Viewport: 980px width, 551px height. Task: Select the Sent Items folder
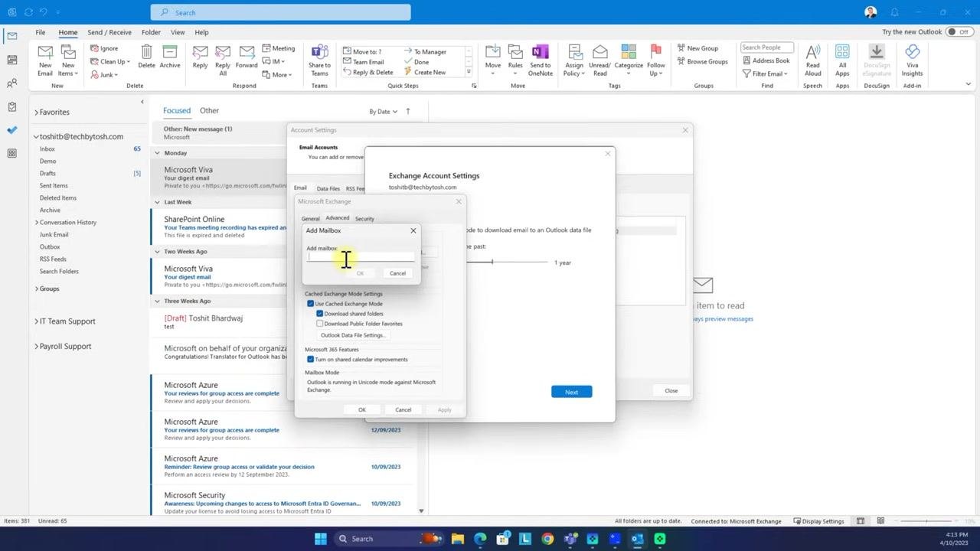tap(54, 186)
